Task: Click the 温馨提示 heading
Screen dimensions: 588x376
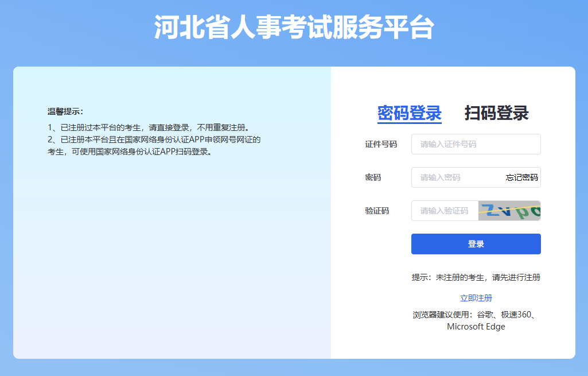Action: 65,111
